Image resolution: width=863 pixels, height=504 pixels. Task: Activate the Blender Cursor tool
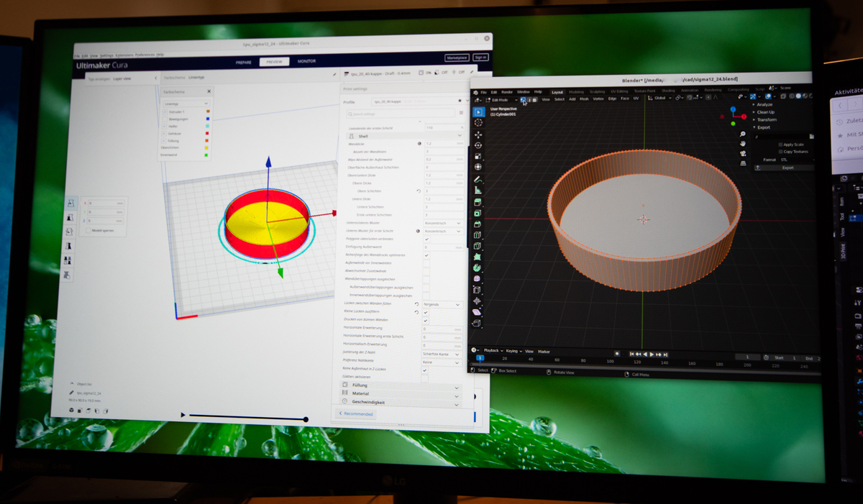pos(478,123)
